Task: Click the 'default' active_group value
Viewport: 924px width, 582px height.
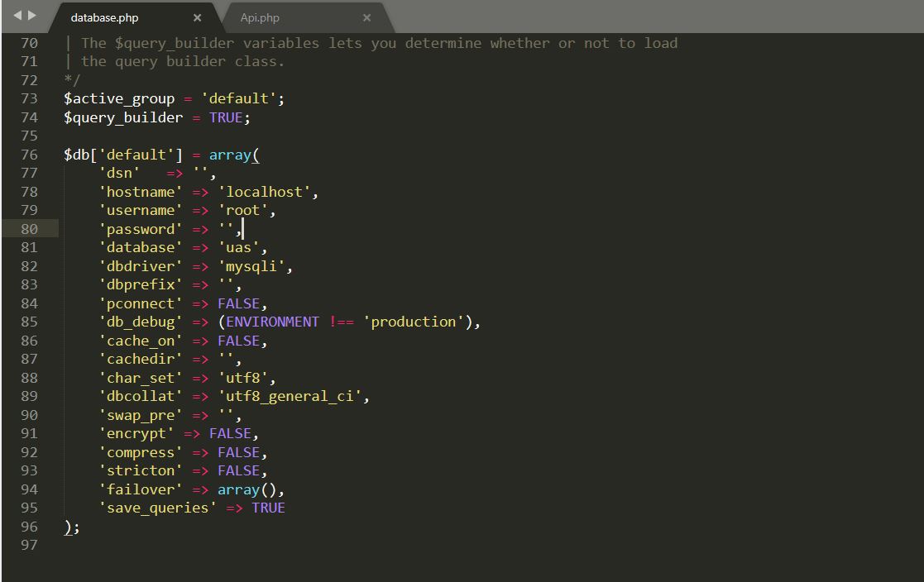Action: (239, 98)
